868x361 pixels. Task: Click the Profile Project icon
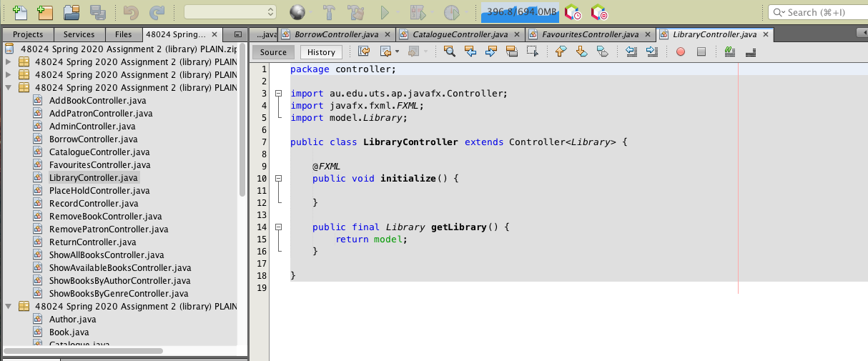pyautogui.click(x=451, y=12)
